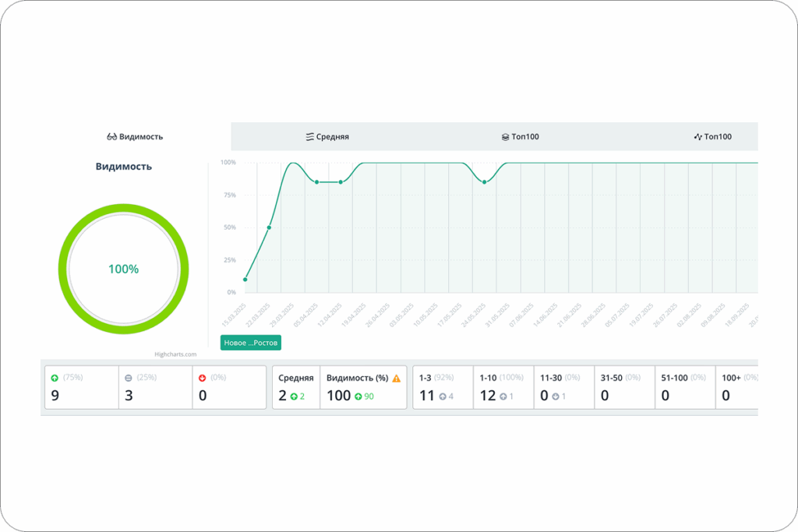Click the 25% label on the chart axis
This screenshot has width=798, height=532.
[x=230, y=260]
